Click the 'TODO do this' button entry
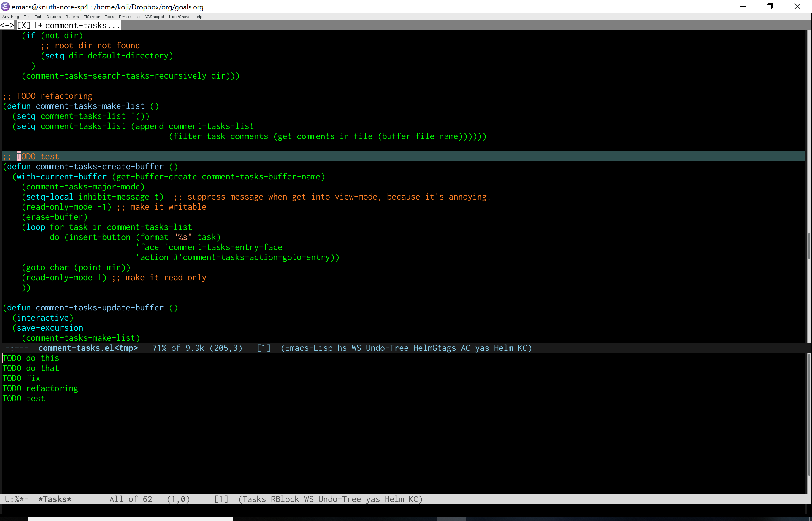812x521 pixels. tap(31, 358)
